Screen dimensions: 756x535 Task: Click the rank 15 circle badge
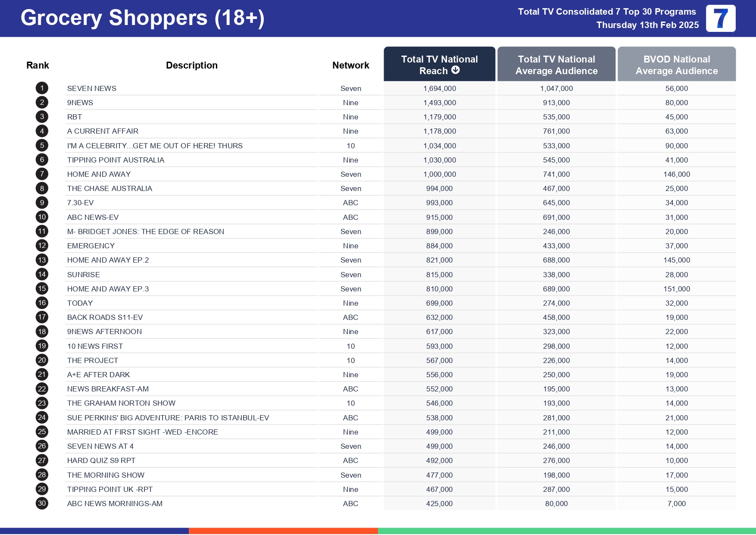[42, 289]
